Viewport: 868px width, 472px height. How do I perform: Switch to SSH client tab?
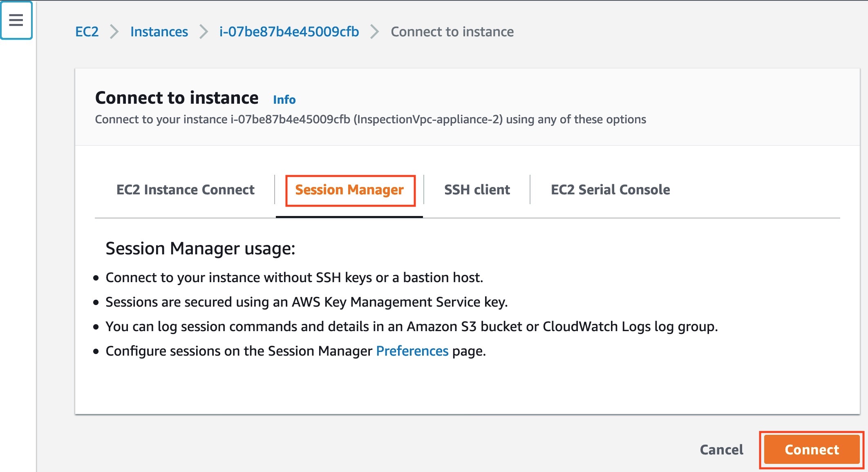coord(477,190)
